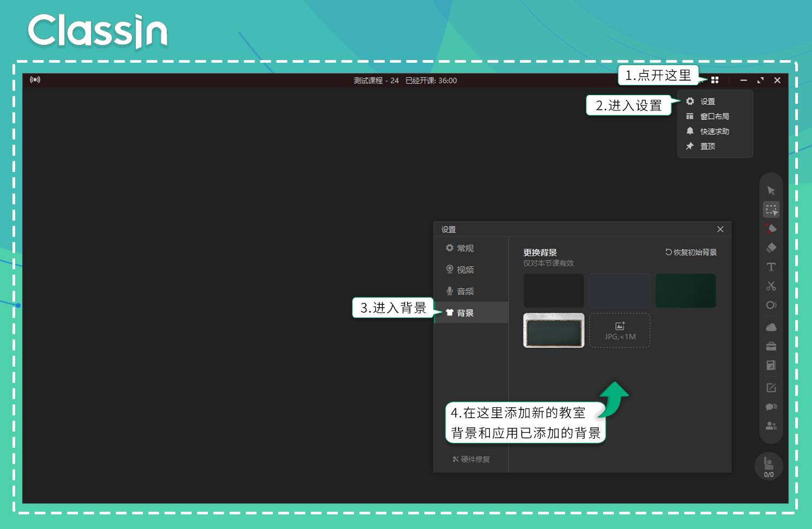812x529 pixels.
Task: Open the student roster icon
Action: coord(771,426)
